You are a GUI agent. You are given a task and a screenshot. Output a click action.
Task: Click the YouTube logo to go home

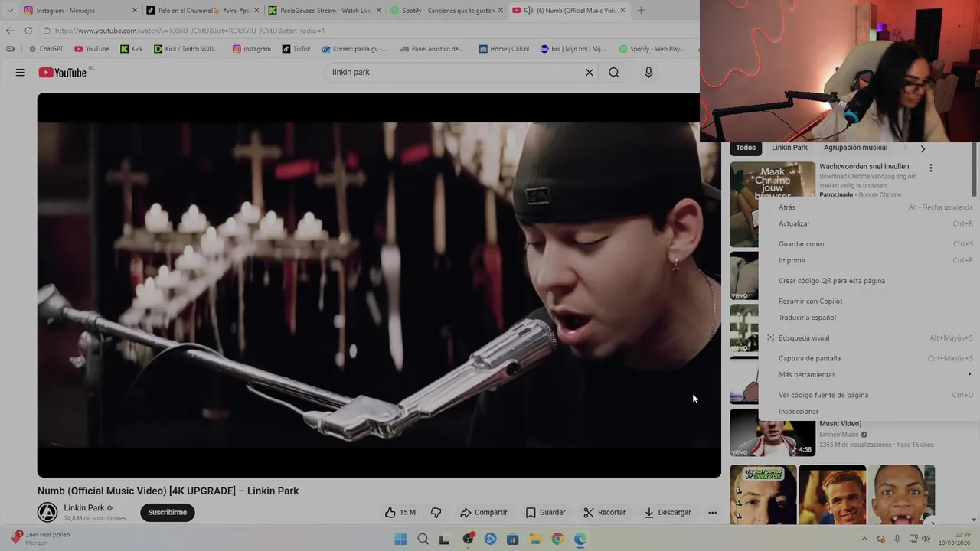coord(63,73)
